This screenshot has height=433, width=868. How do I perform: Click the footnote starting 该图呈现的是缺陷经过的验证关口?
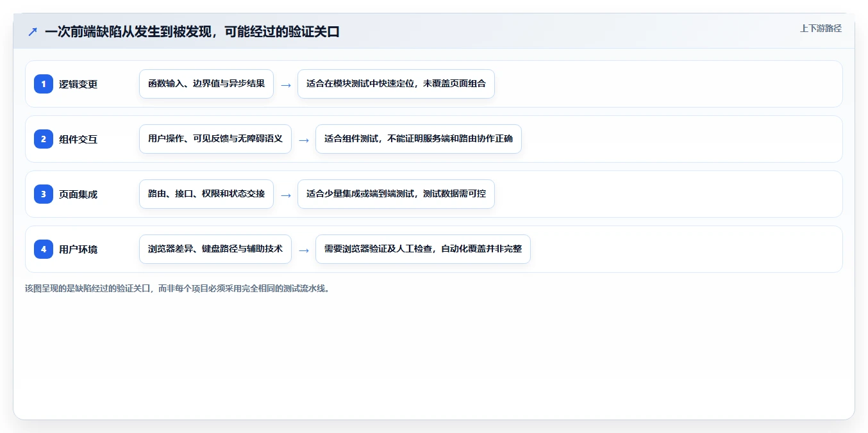178,289
